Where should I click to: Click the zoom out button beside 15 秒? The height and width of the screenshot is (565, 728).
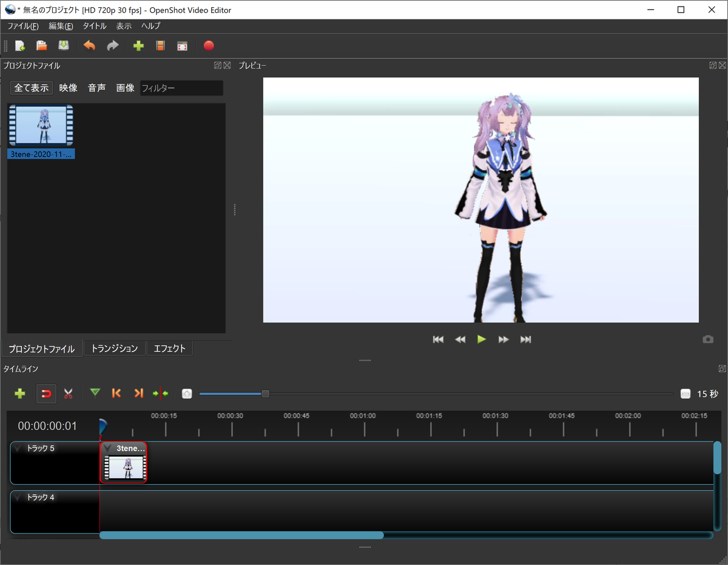[686, 394]
